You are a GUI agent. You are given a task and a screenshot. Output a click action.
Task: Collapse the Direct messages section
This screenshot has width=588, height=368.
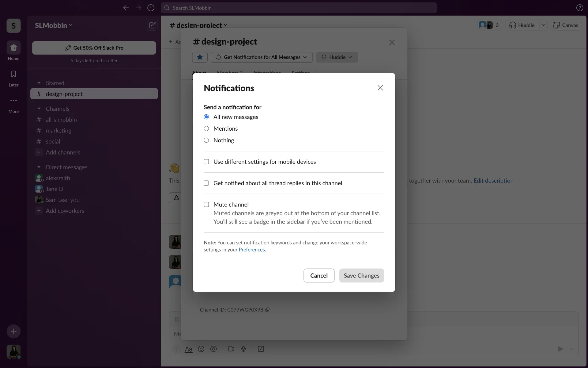(39, 167)
